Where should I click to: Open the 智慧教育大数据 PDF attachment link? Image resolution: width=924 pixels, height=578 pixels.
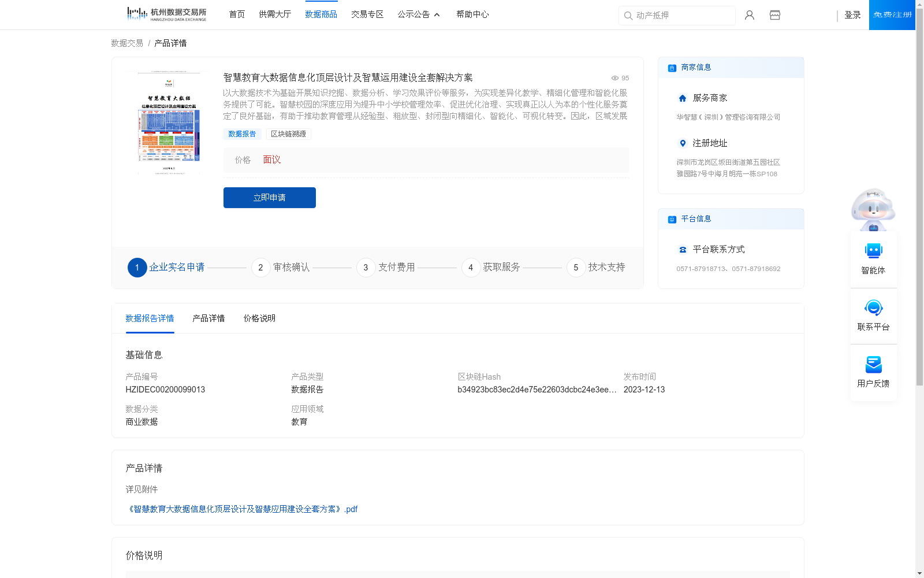(243, 509)
